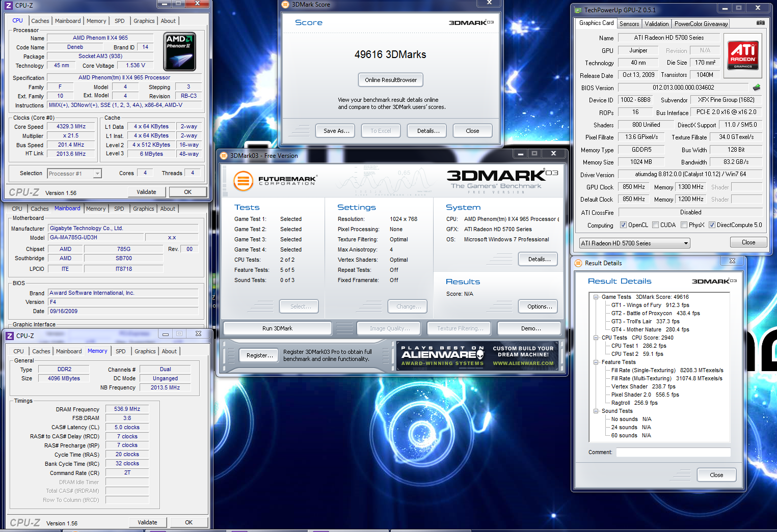Click the AMD Phenom II processor logo
The image size is (777, 532).
point(180,52)
